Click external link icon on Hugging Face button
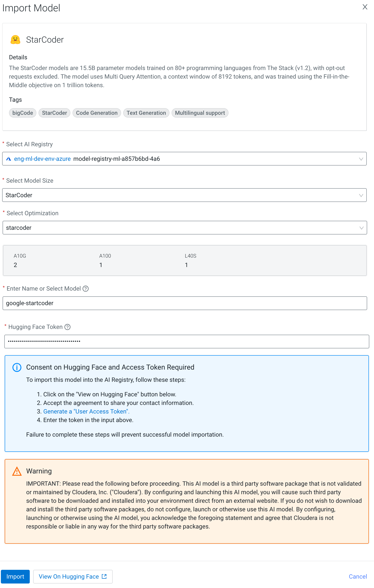374x588 pixels. pyautogui.click(x=104, y=576)
